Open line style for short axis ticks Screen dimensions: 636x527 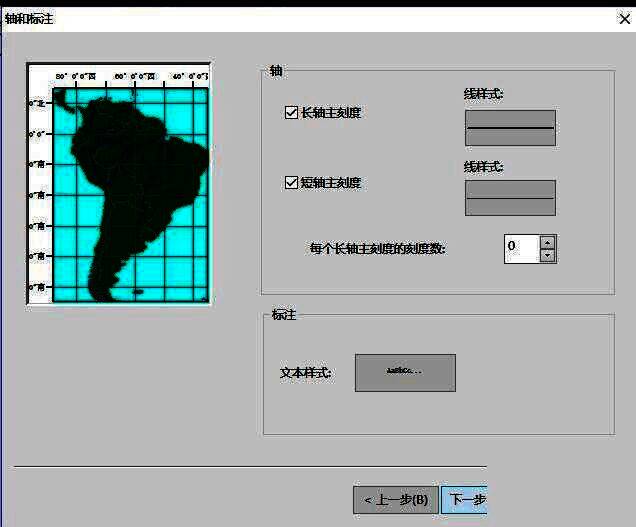509,198
